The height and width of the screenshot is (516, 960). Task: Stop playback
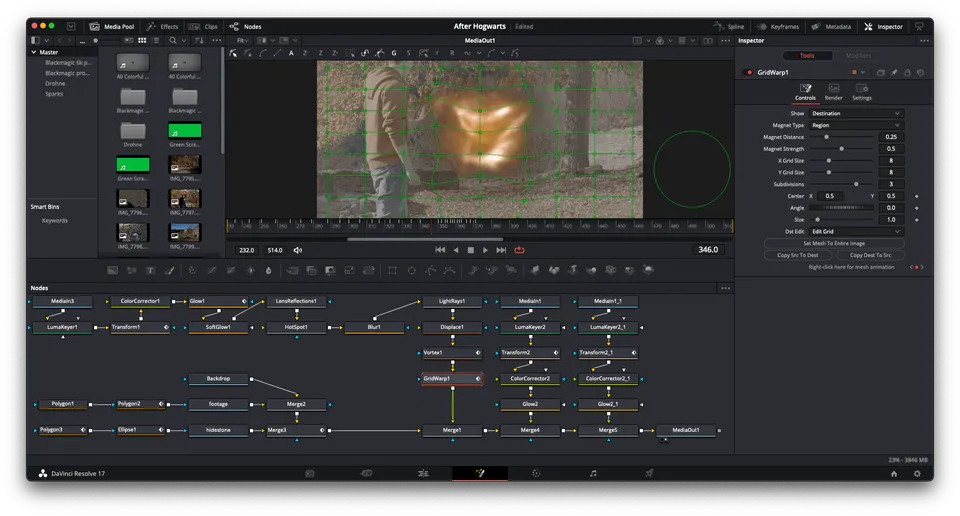[470, 250]
